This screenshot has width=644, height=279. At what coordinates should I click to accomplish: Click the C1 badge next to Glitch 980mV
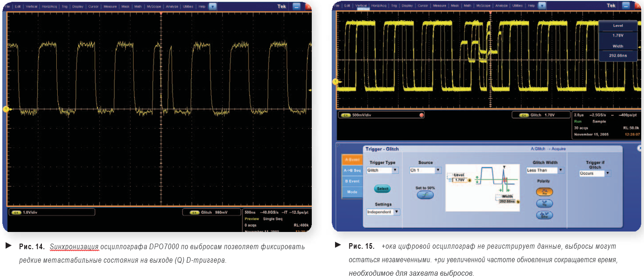(x=195, y=212)
